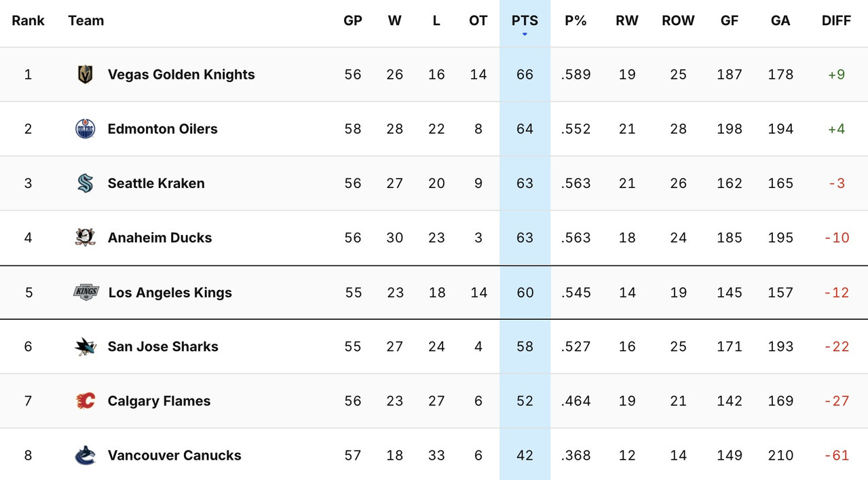Viewport: 868px width, 480px height.
Task: Click the sort arrow under PTS
Action: click(x=524, y=32)
